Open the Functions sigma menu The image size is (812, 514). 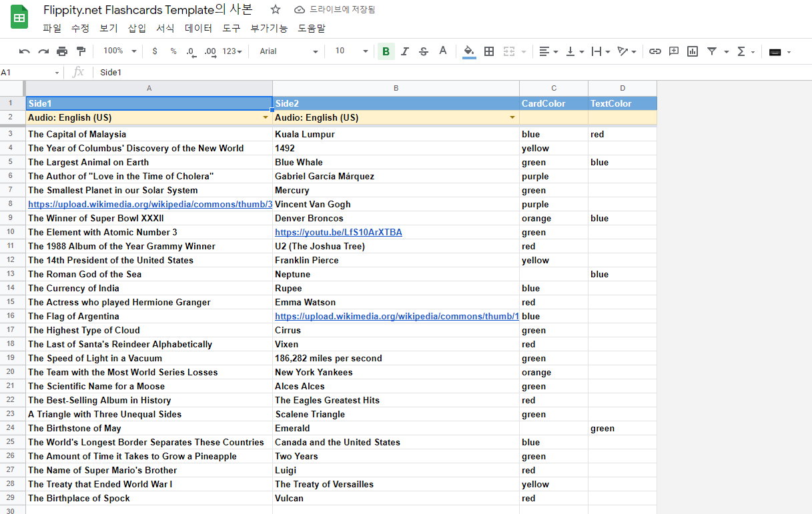click(x=741, y=51)
